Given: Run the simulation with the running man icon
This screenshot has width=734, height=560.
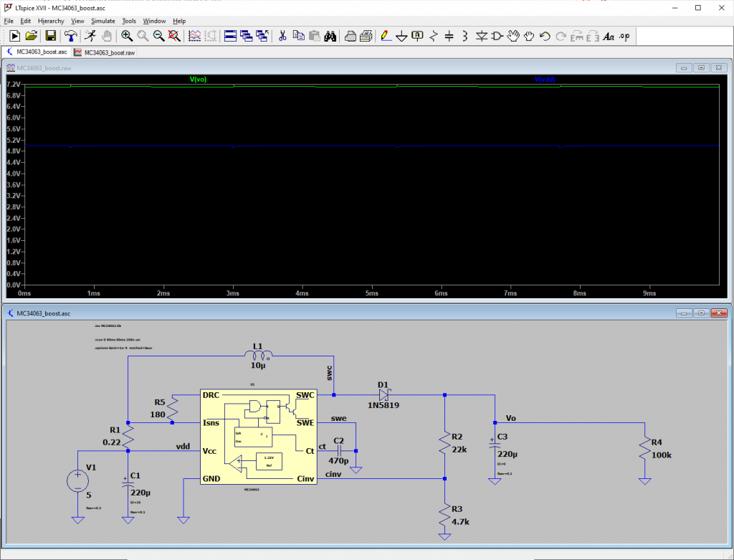Looking at the screenshot, I should (x=90, y=36).
